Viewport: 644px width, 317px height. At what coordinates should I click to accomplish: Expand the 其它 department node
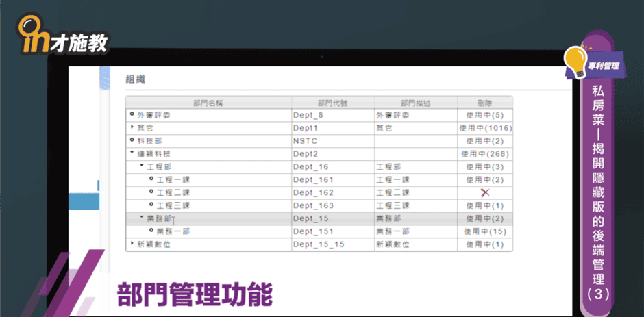(132, 127)
